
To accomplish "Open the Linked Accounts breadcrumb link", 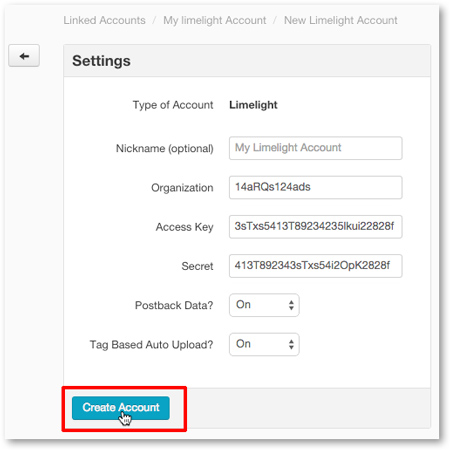I will [x=104, y=20].
